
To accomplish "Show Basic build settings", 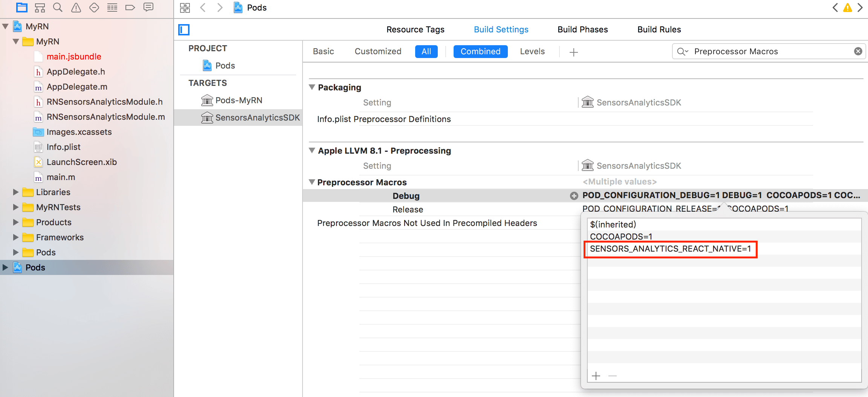I will [x=323, y=51].
